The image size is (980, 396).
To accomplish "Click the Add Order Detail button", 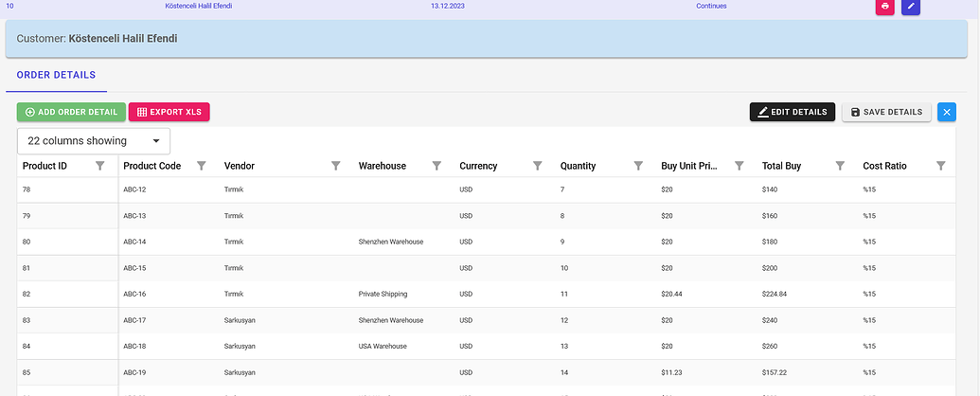I will click(71, 112).
